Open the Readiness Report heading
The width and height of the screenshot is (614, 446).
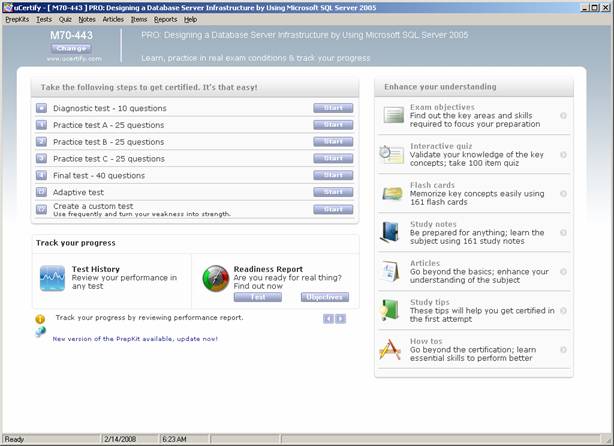(268, 269)
